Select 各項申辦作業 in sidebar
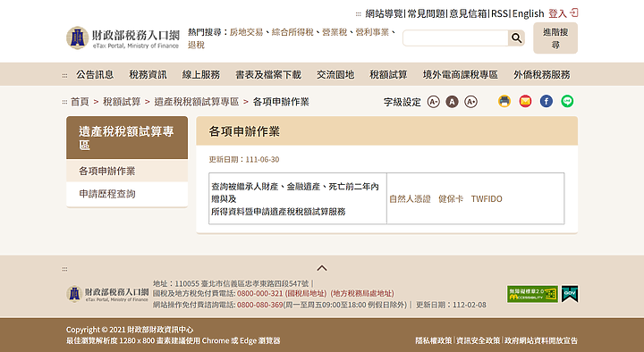 tap(127, 171)
